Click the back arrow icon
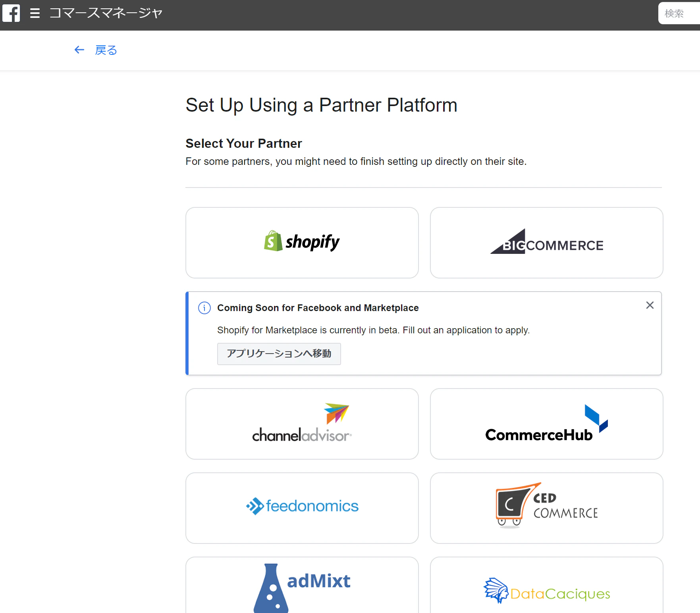Image resolution: width=700 pixels, height=613 pixels. point(79,50)
